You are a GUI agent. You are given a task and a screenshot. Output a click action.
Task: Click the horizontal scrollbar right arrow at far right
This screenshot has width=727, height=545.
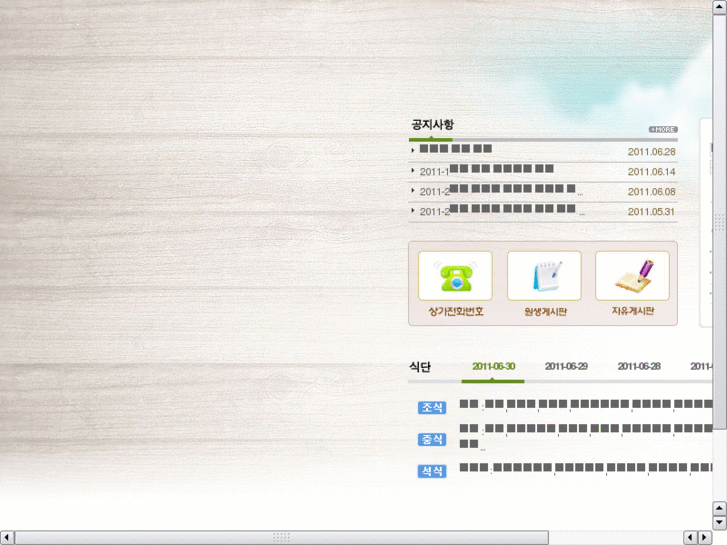pyautogui.click(x=705, y=538)
